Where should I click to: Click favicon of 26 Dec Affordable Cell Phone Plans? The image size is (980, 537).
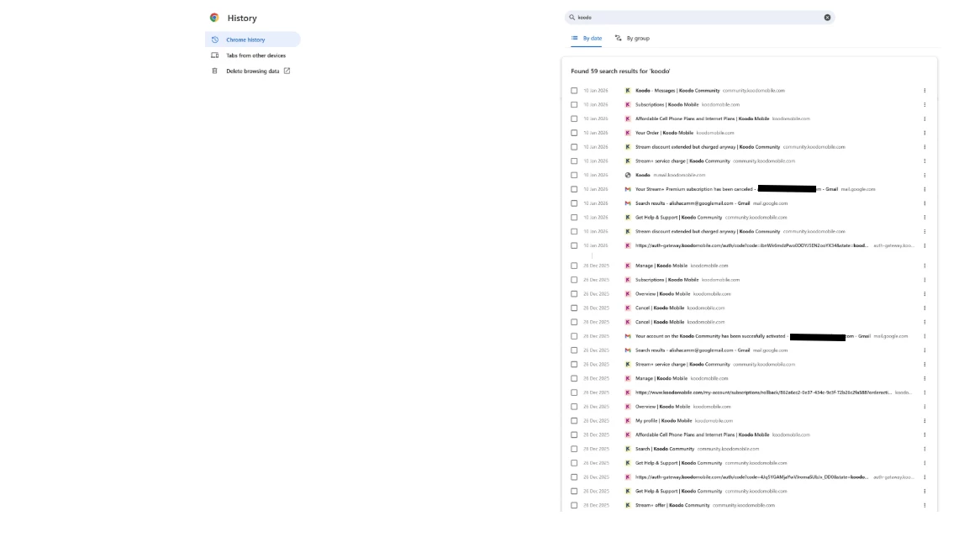pos(628,435)
